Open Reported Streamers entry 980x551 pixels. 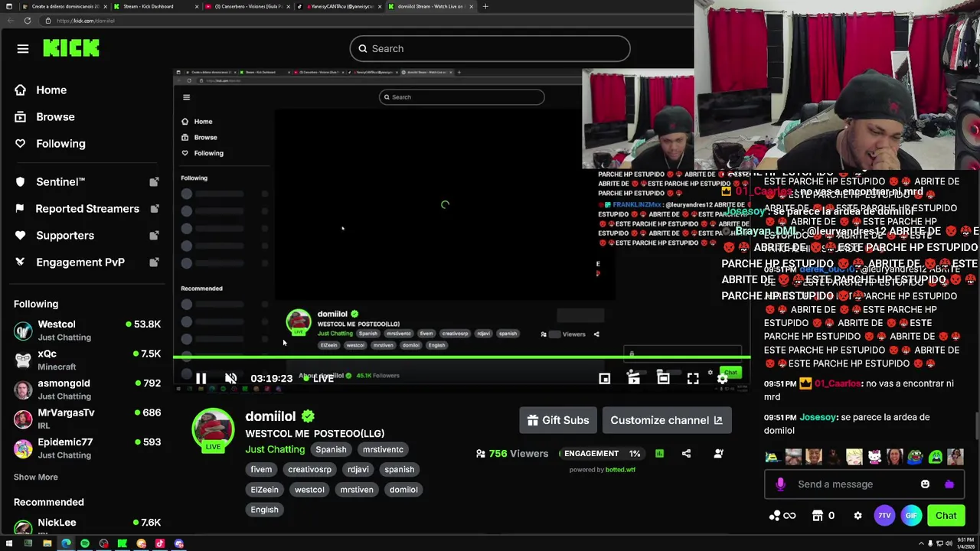(87, 208)
